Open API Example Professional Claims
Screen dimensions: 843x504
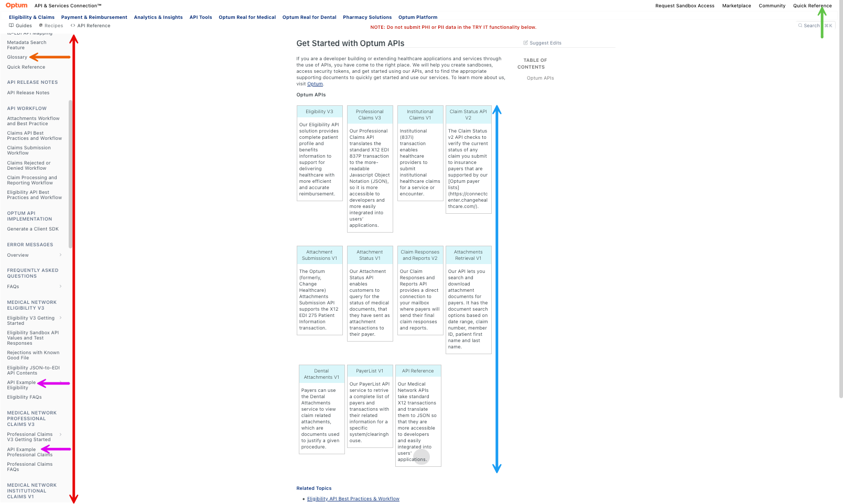(x=30, y=452)
